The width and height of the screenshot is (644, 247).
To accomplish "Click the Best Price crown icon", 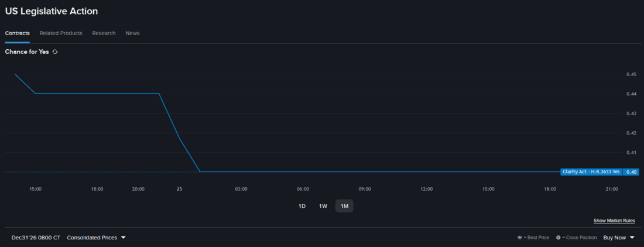I will pyautogui.click(x=520, y=238).
